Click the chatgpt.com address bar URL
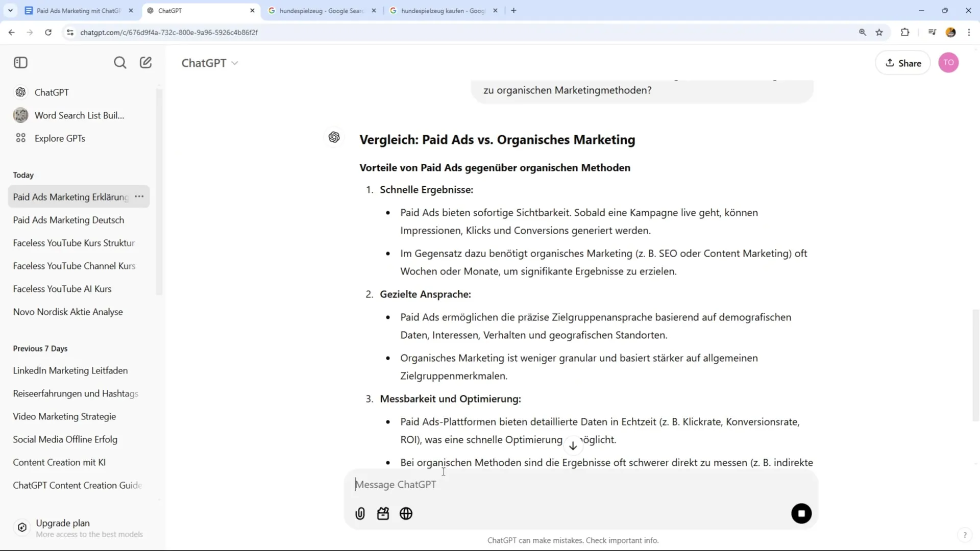980x551 pixels. tap(169, 32)
